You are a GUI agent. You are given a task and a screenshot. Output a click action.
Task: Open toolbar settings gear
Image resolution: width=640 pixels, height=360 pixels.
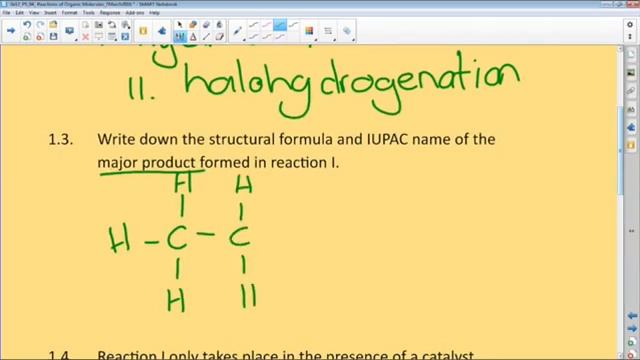[x=630, y=25]
